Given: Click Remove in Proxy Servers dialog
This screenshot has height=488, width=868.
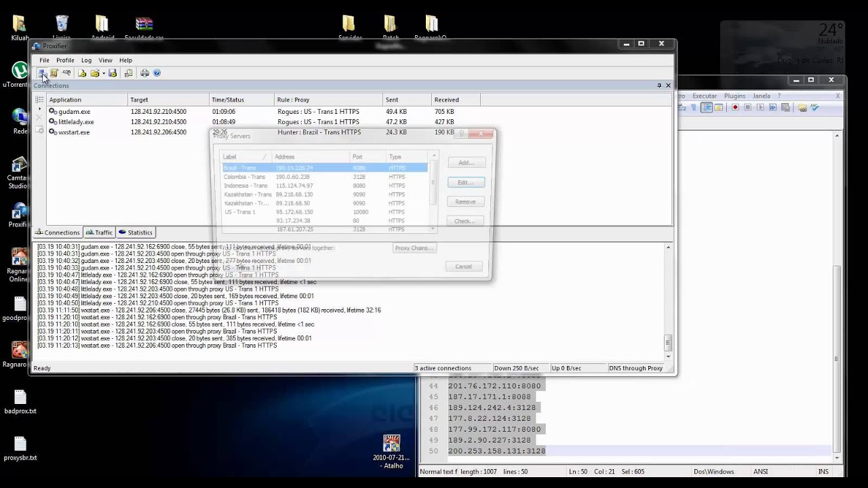Looking at the screenshot, I should (x=466, y=201).
